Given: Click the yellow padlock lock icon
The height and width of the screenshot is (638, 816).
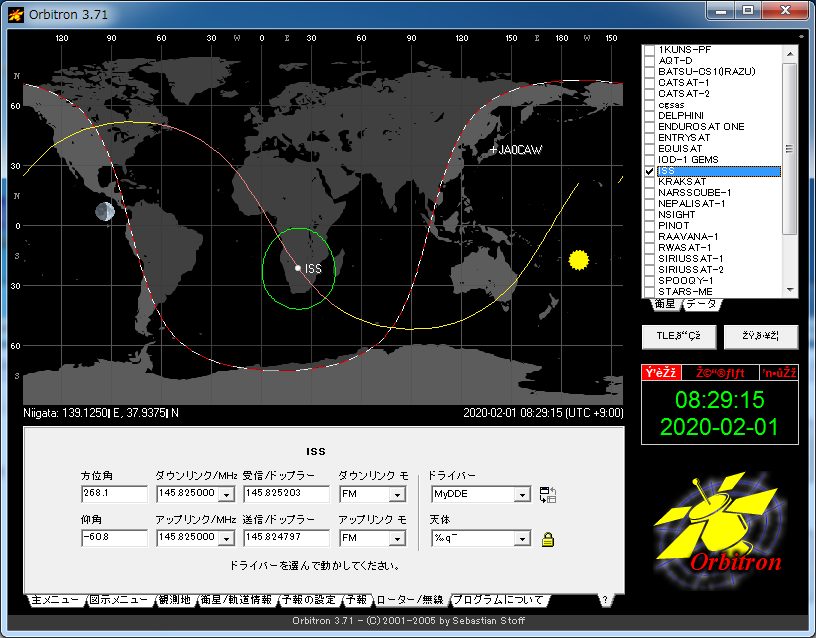Looking at the screenshot, I should click(547, 539).
